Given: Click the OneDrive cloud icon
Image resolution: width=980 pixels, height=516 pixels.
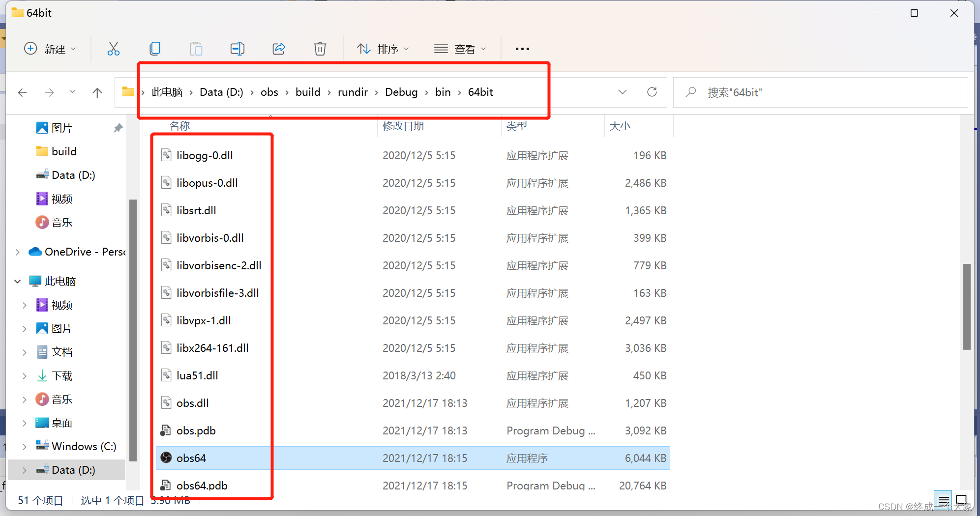Looking at the screenshot, I should click(35, 252).
